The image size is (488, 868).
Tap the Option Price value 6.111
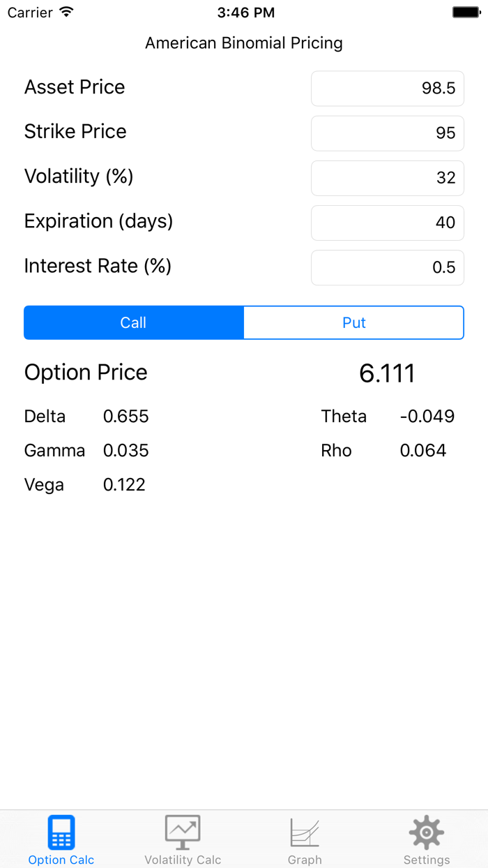point(386,373)
